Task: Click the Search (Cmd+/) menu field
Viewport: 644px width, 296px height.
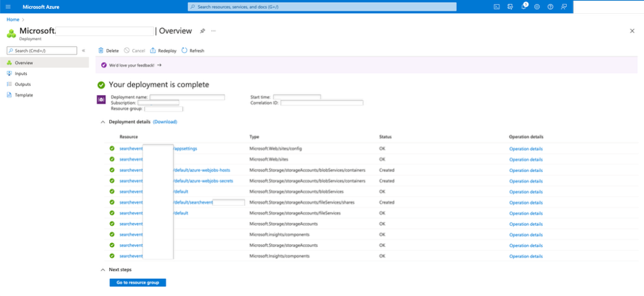Action: point(42,50)
